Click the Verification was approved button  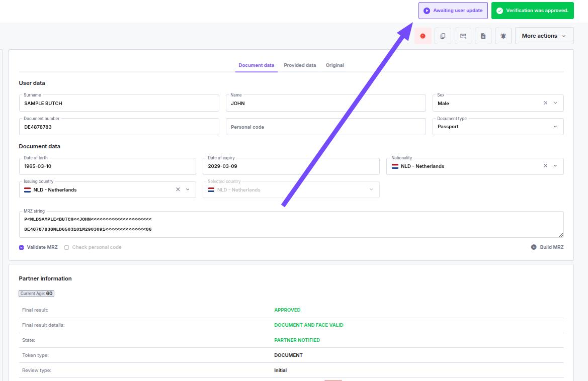[532, 10]
